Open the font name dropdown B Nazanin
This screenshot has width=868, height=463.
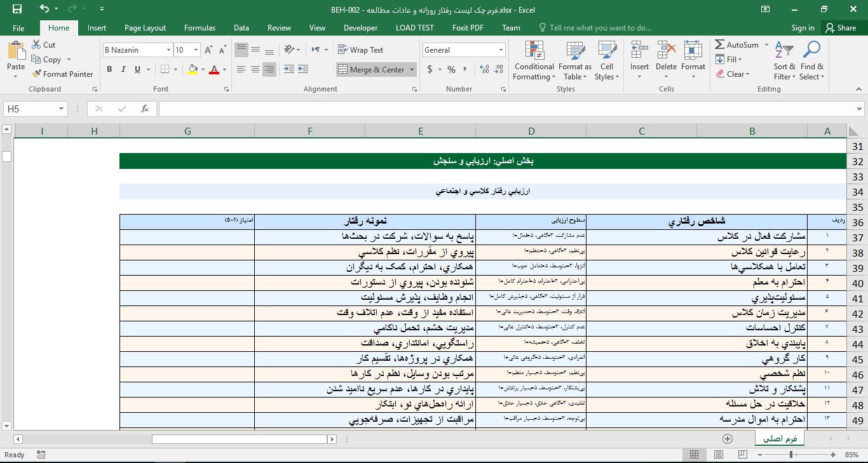[168, 50]
